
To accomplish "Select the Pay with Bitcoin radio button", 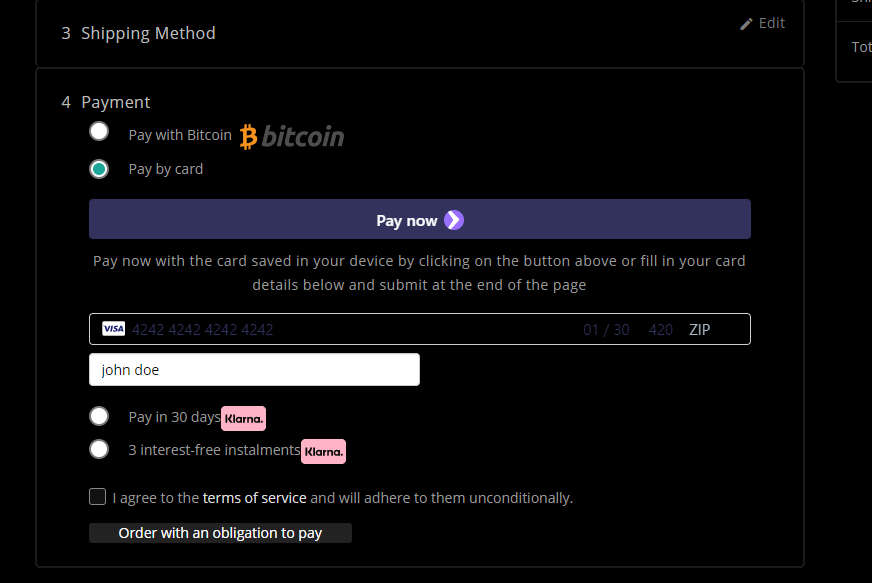I will [x=99, y=131].
